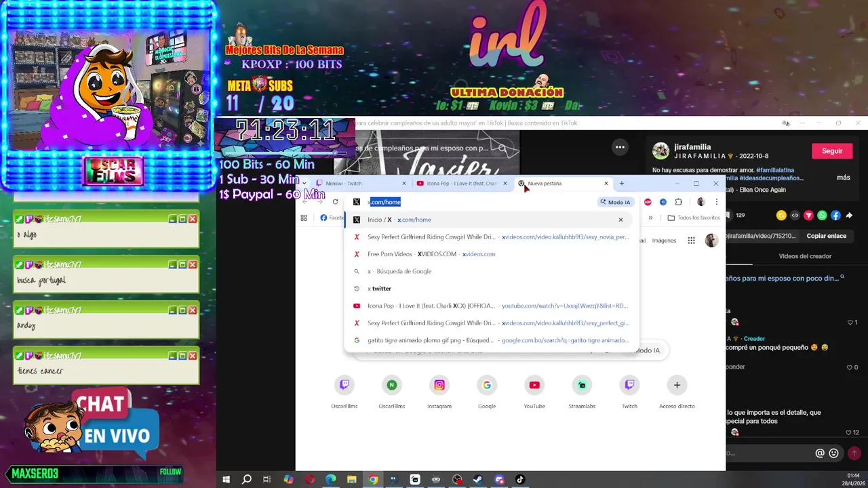Open the OscarFilms Twitch shortcut
This screenshot has height=488, width=868.
[x=344, y=392]
